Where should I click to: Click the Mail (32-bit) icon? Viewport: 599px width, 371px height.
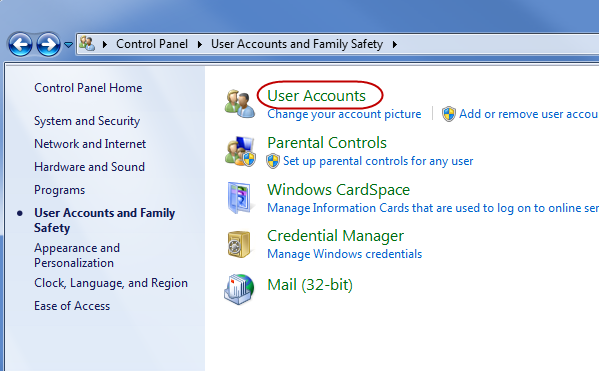[x=239, y=289]
